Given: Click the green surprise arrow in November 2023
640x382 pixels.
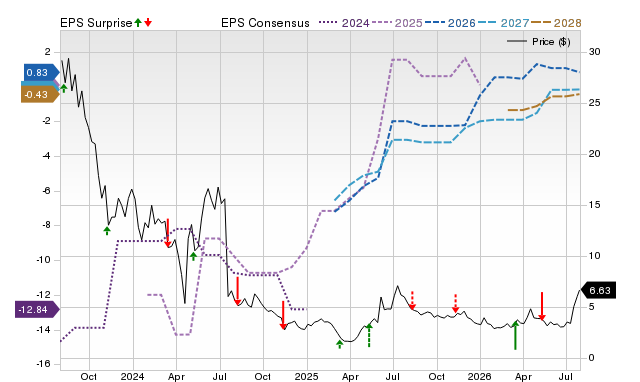Looking at the screenshot, I should [107, 231].
